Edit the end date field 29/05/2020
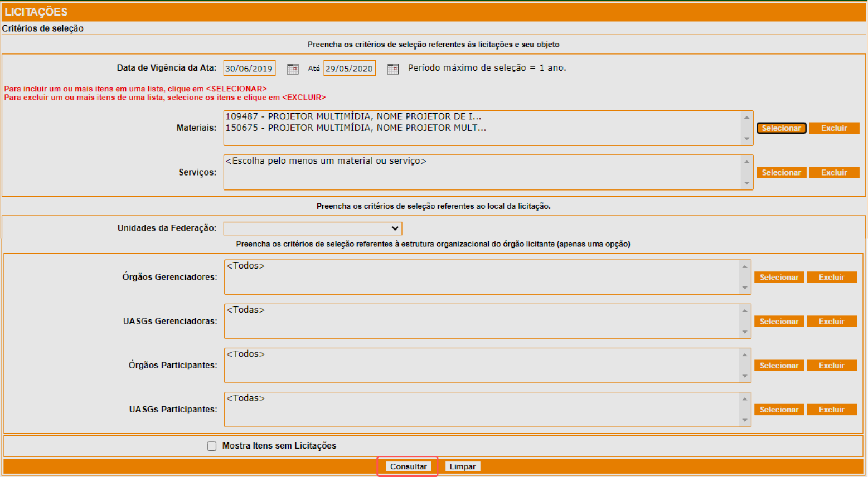 click(x=350, y=68)
